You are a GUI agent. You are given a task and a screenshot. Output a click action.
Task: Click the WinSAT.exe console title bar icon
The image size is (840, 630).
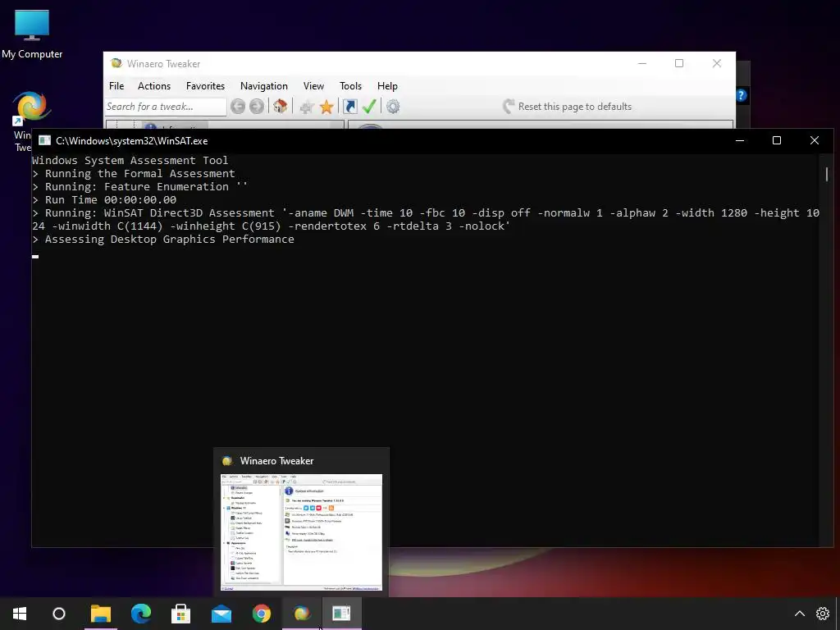pos(44,140)
